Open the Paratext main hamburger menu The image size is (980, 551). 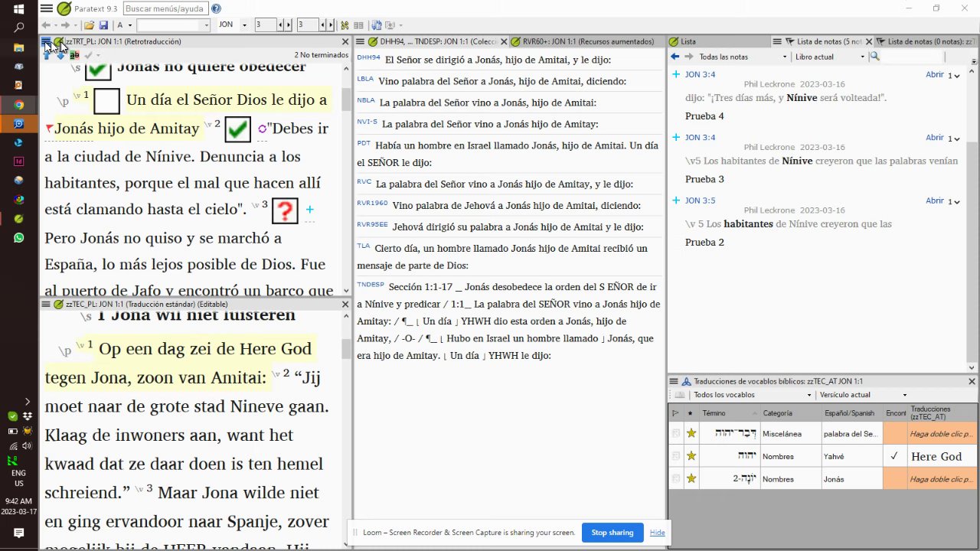tap(47, 8)
